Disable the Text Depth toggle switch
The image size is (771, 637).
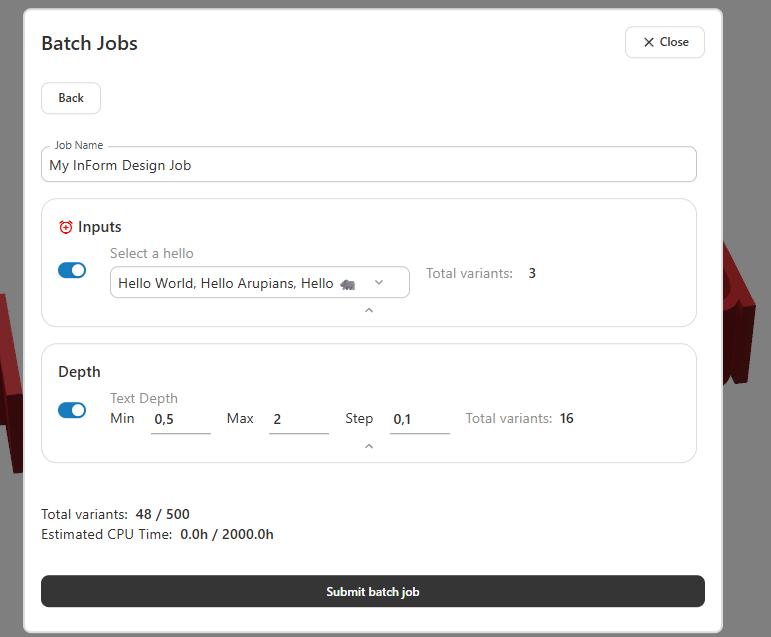coord(72,410)
